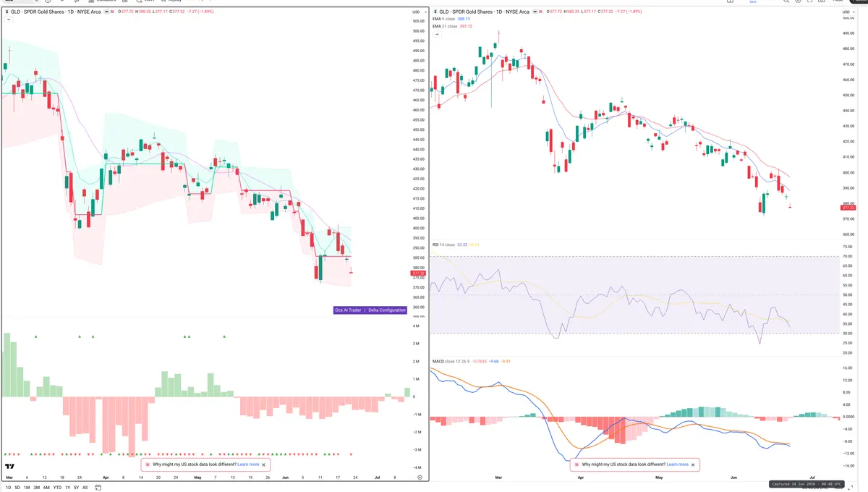Collapse the left chart's indicator legend chevron
Viewport: 868px width, 492px height.
point(7,20)
